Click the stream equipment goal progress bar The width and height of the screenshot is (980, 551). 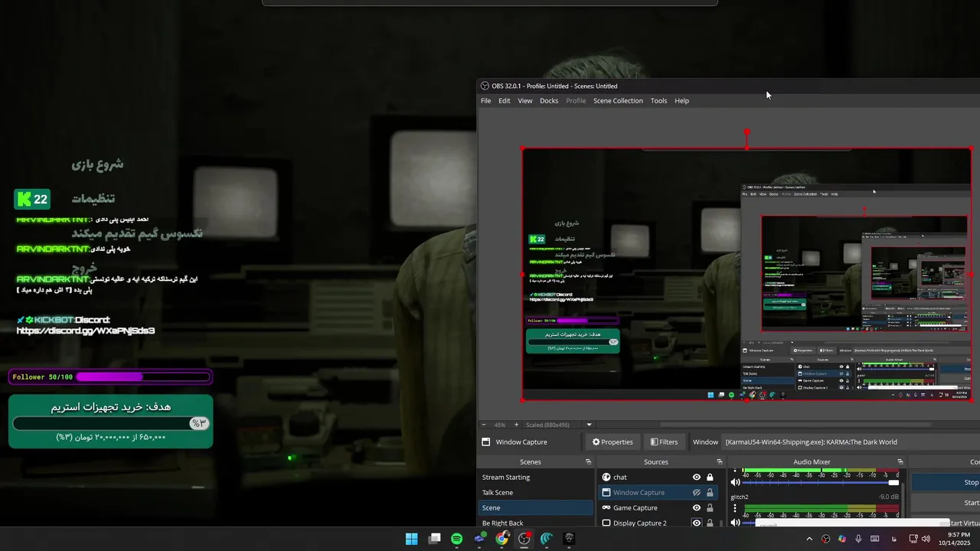[111, 423]
